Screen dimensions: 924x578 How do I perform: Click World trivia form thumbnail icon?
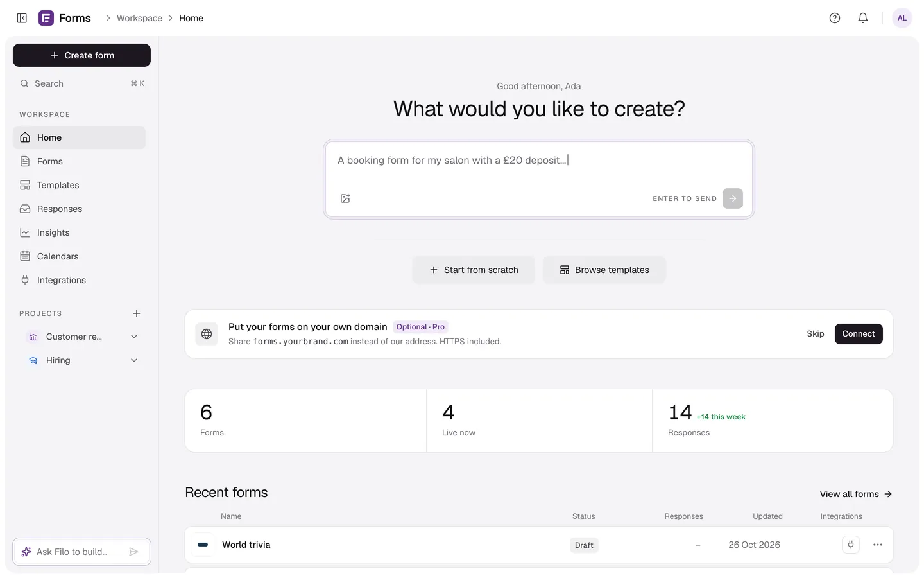[203, 545]
